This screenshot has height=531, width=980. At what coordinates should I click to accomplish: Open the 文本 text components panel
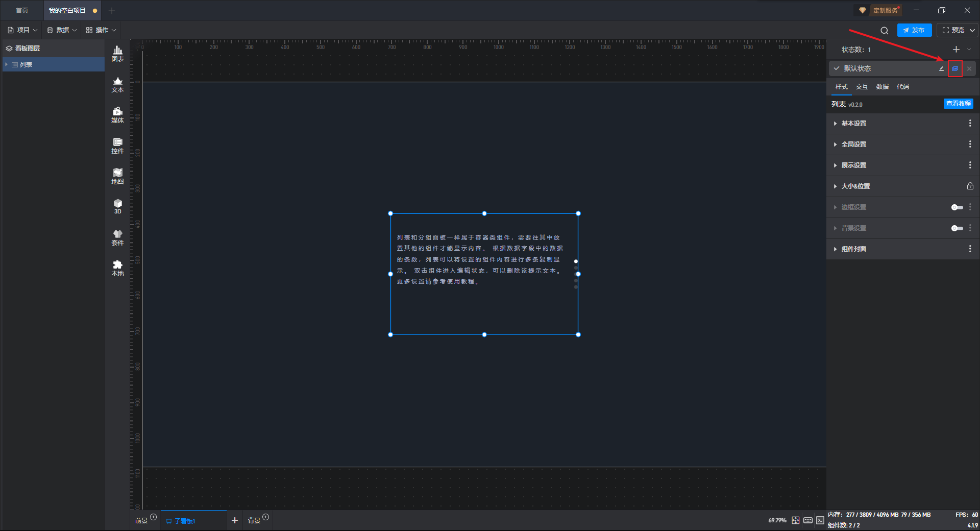117,84
